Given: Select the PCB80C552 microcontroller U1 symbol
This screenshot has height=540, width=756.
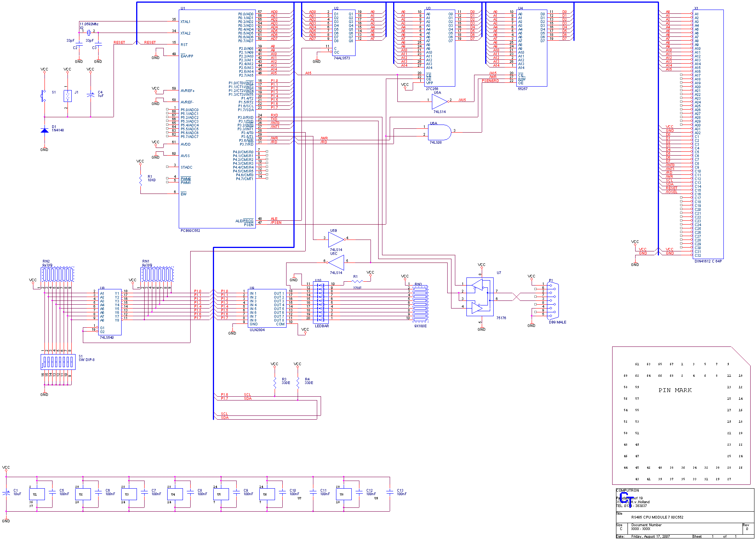Looking at the screenshot, I should pos(217,115).
